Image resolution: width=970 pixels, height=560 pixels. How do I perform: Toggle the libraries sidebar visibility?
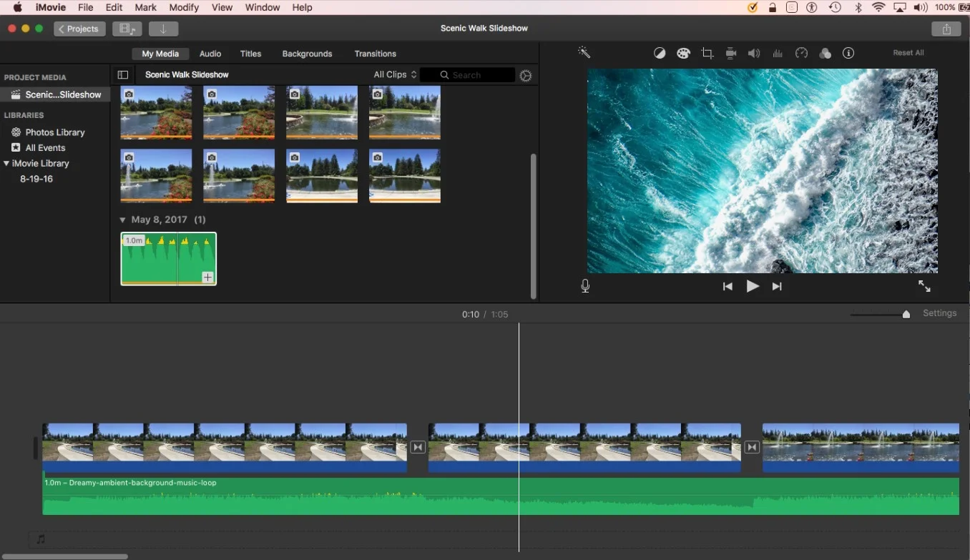123,74
